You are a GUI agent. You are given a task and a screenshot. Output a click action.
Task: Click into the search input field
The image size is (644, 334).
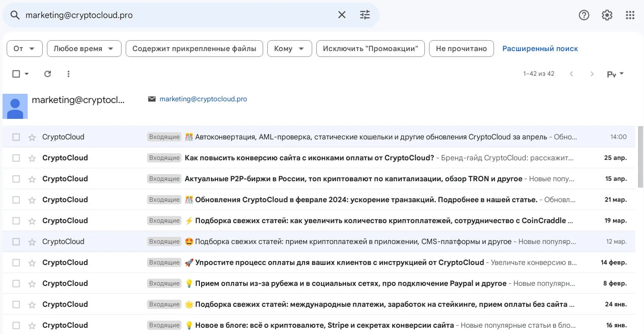tap(176, 15)
